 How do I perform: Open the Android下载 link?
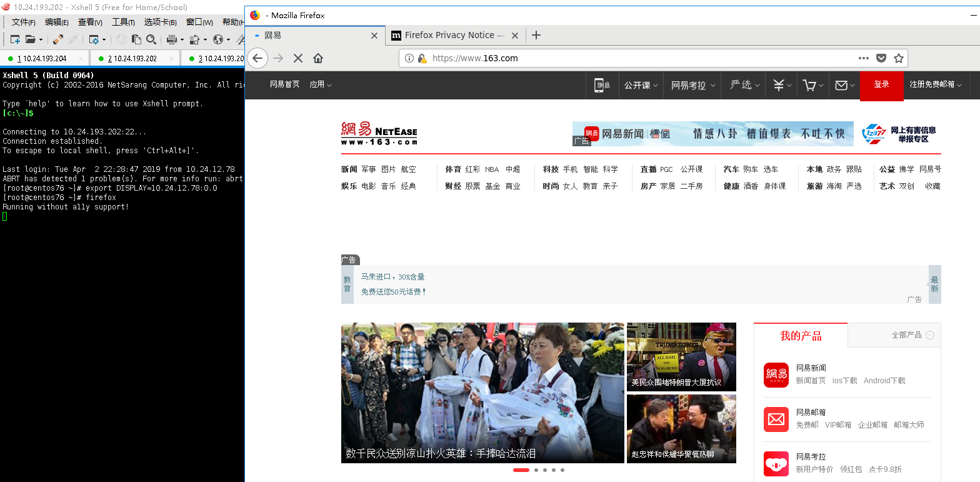coord(884,381)
